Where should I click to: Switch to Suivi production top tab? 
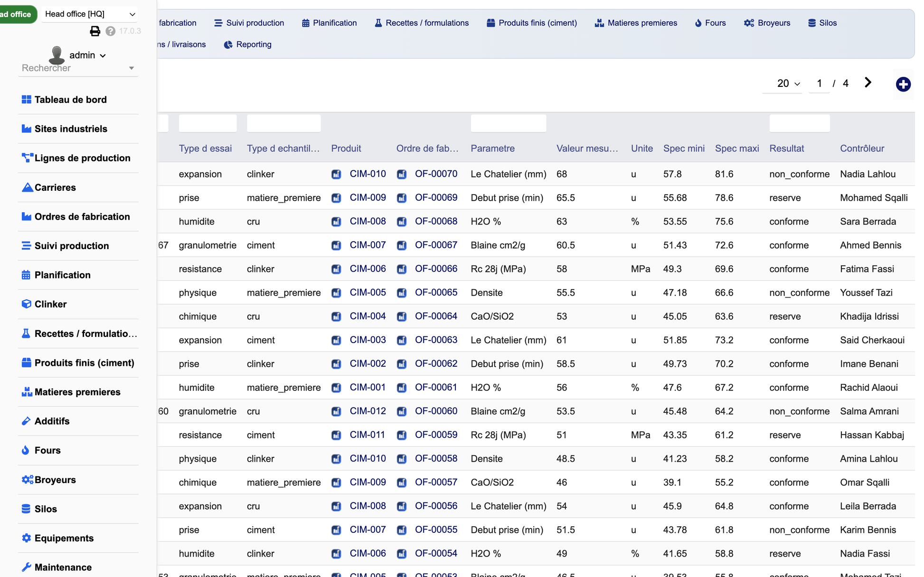(249, 23)
